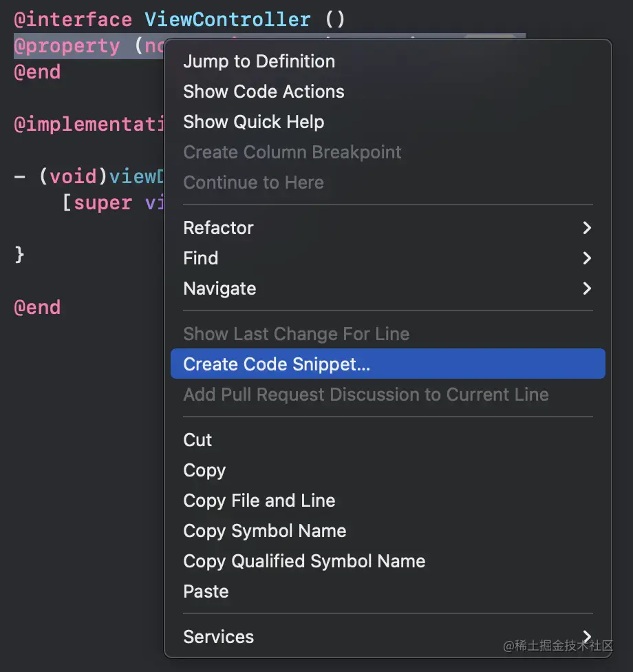Viewport: 633px width, 672px height.
Task: Expand the Navigate submenu chevron
Action: pyautogui.click(x=587, y=288)
